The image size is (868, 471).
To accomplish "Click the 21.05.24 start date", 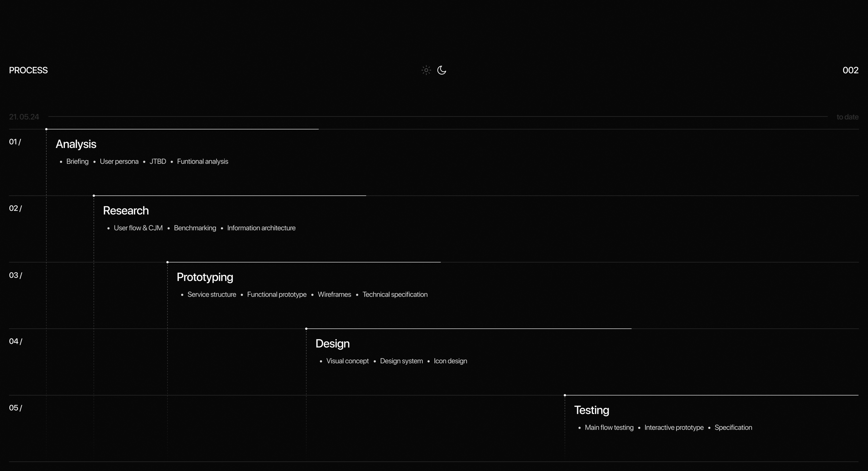I will (x=24, y=117).
